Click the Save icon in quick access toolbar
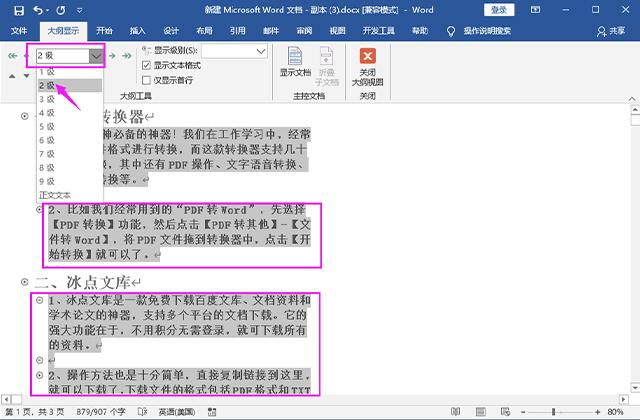640x420 pixels. point(19,11)
